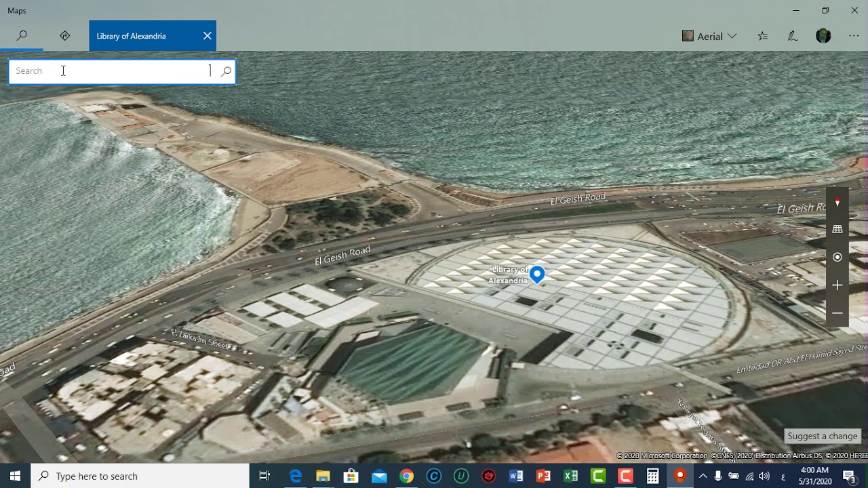The width and height of the screenshot is (868, 488).
Task: Open the Wi-Fi network tray icon
Action: click(x=749, y=476)
